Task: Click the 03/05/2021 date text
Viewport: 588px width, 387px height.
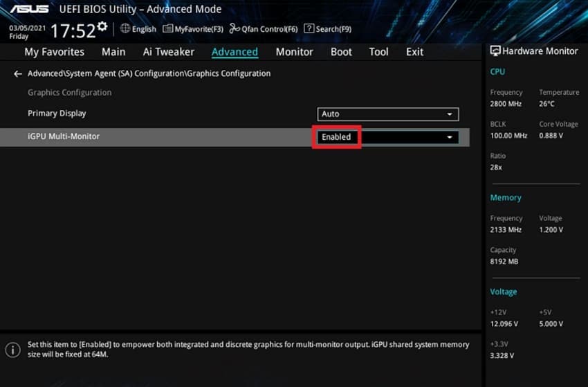Action: pos(28,28)
